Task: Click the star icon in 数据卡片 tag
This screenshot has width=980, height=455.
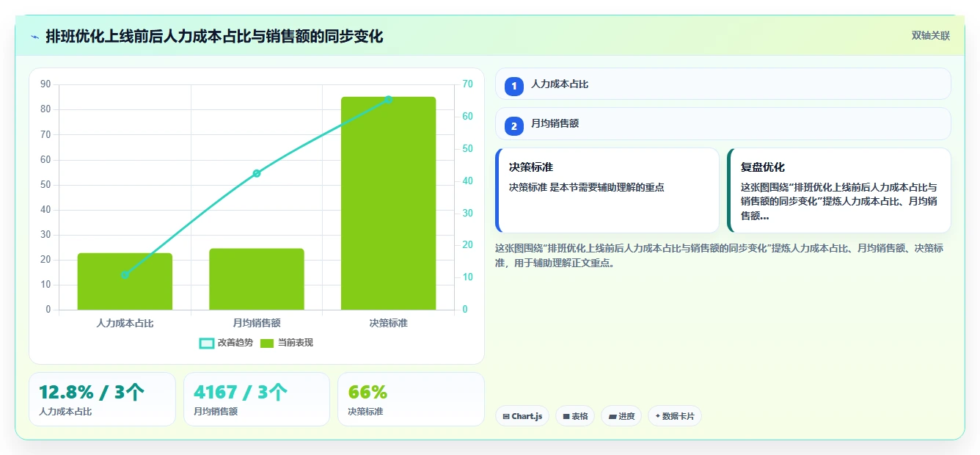Action: point(658,416)
